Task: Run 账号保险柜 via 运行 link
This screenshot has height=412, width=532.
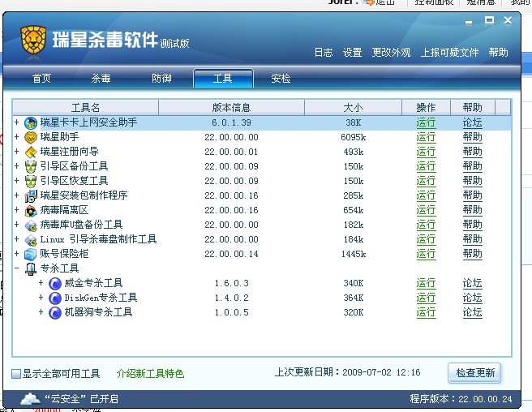Action: (x=426, y=254)
